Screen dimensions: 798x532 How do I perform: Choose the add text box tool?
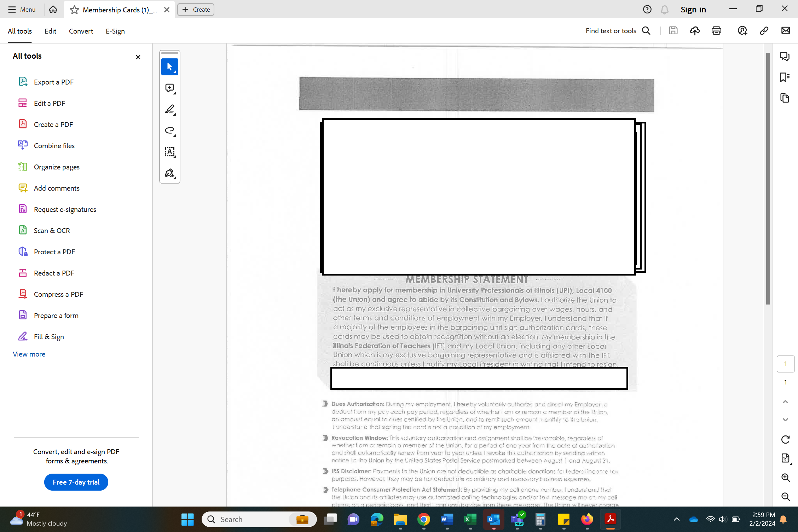[x=170, y=152]
